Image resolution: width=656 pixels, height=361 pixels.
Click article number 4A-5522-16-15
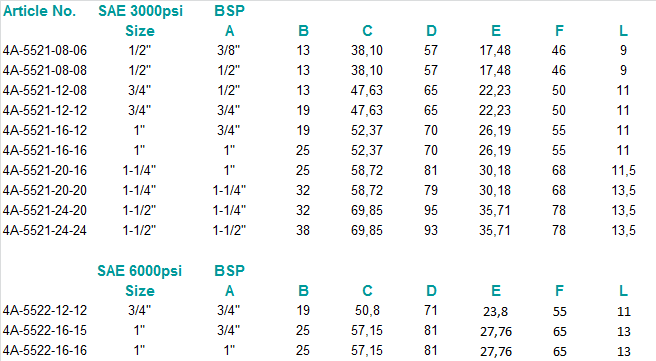(45, 330)
